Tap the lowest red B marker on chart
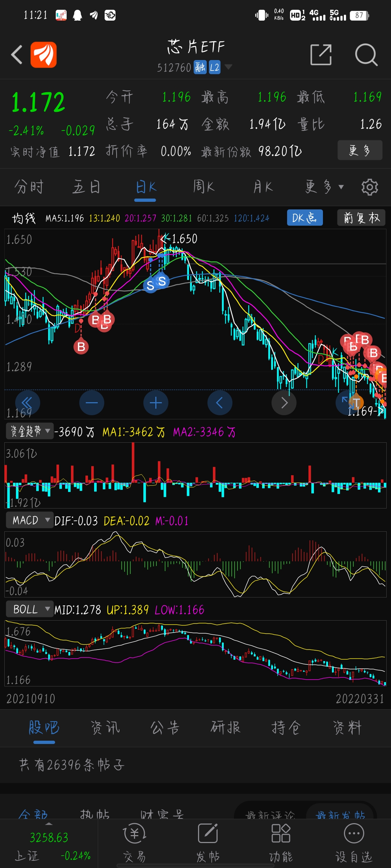391x868 pixels. (81, 347)
